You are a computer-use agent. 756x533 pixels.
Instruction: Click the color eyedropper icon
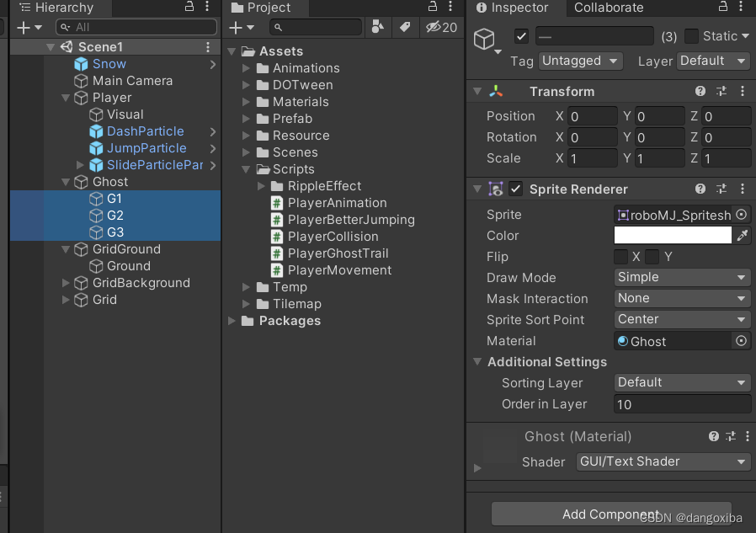(x=743, y=236)
